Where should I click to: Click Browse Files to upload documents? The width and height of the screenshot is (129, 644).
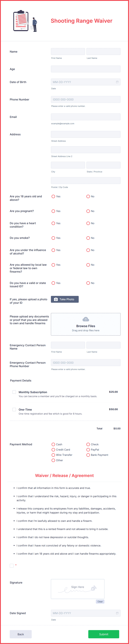(85, 326)
